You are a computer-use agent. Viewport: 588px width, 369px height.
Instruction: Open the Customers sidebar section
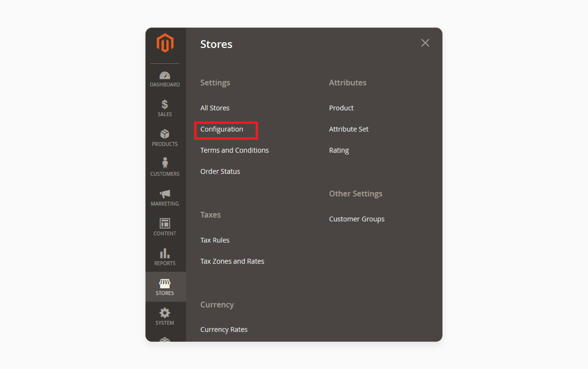165,167
